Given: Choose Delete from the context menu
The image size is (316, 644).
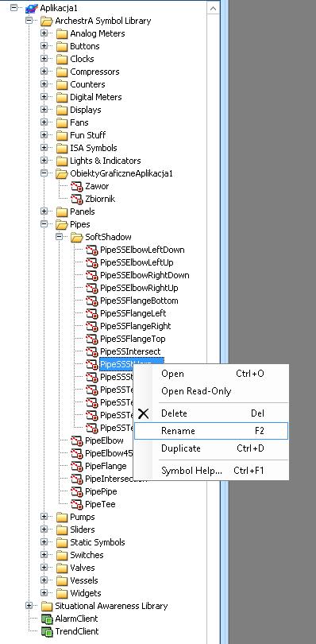Looking at the screenshot, I should pos(211,413).
